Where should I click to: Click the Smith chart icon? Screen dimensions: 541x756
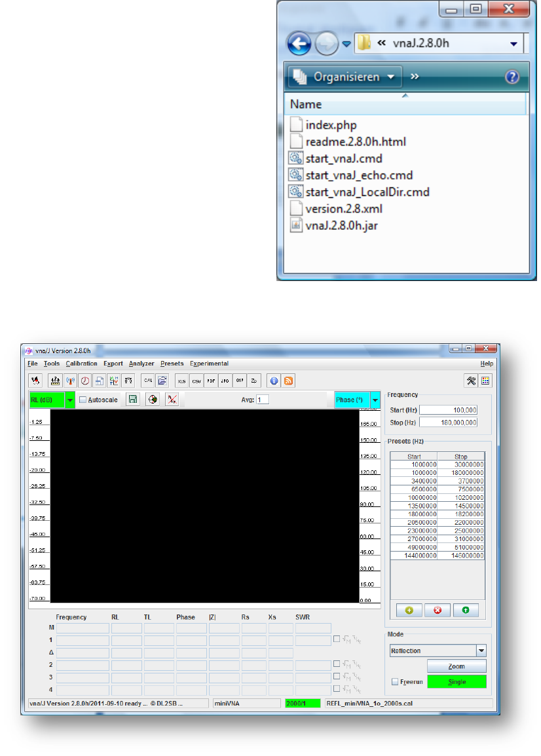coord(153,399)
